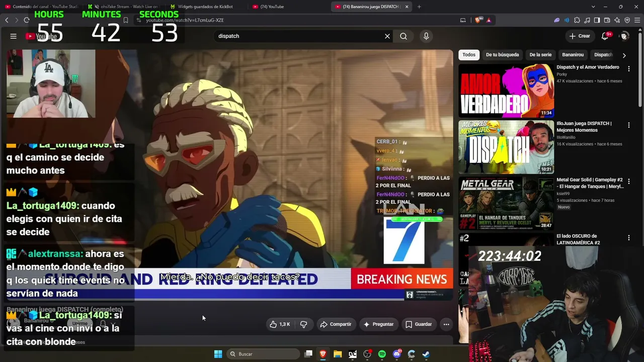Select the 'Dispatch' filter chip

click(x=603, y=55)
